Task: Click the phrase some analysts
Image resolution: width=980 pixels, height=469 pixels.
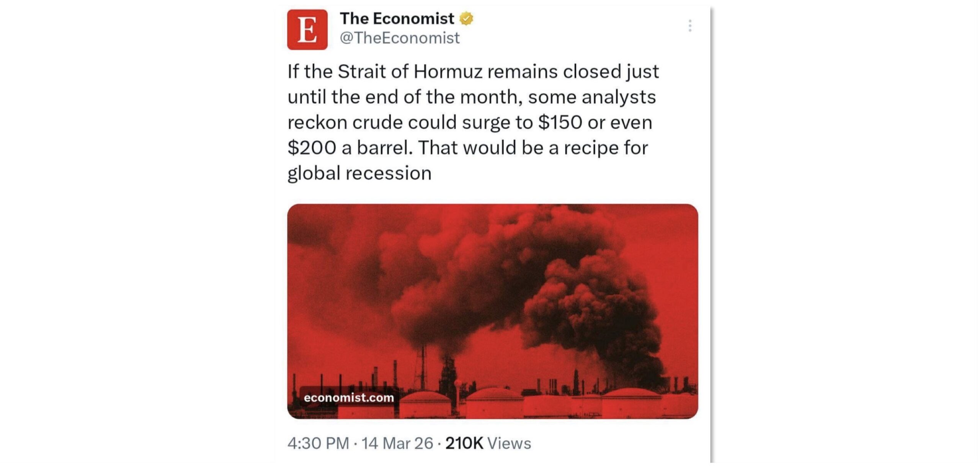Action: coord(592,97)
